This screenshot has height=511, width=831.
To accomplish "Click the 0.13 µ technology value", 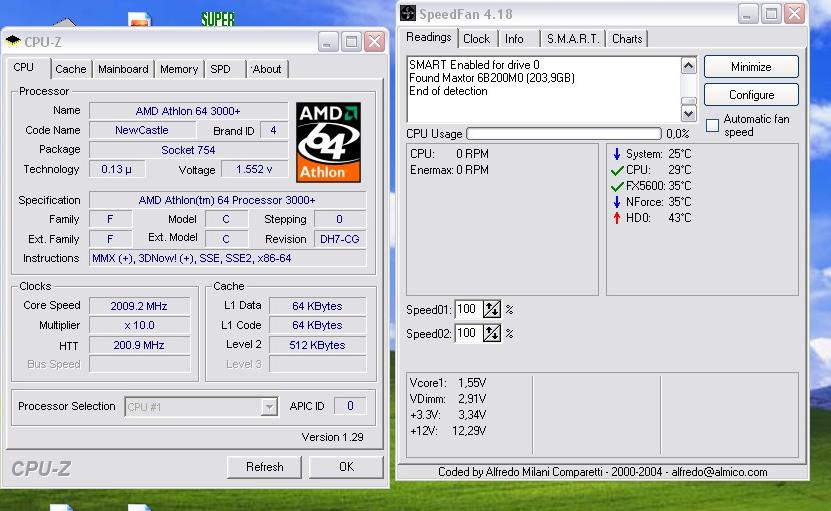I will click(117, 170).
